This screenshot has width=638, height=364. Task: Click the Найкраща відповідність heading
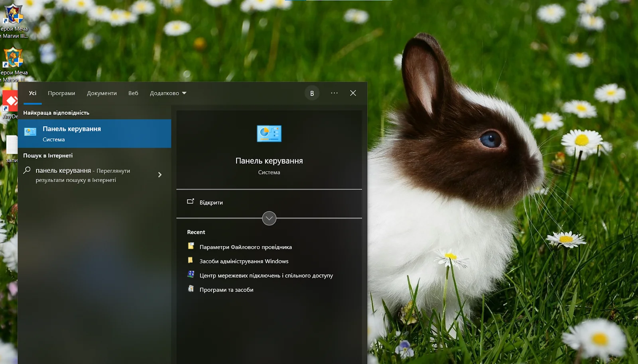point(56,113)
